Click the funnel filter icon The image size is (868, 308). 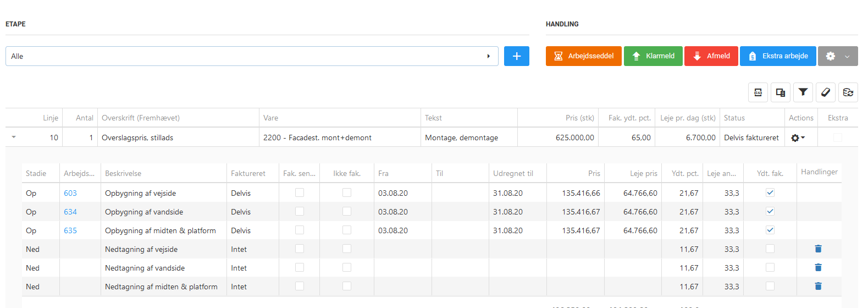point(803,92)
